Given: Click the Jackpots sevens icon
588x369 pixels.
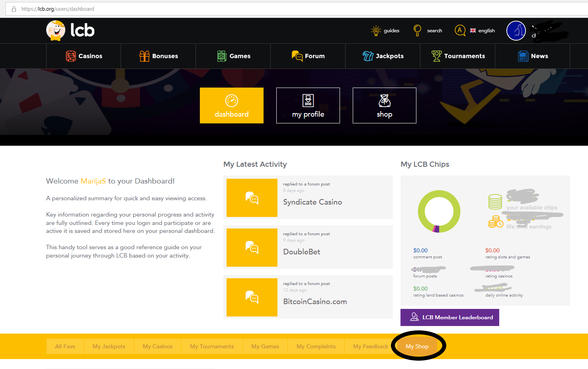Looking at the screenshot, I should click(x=368, y=56).
